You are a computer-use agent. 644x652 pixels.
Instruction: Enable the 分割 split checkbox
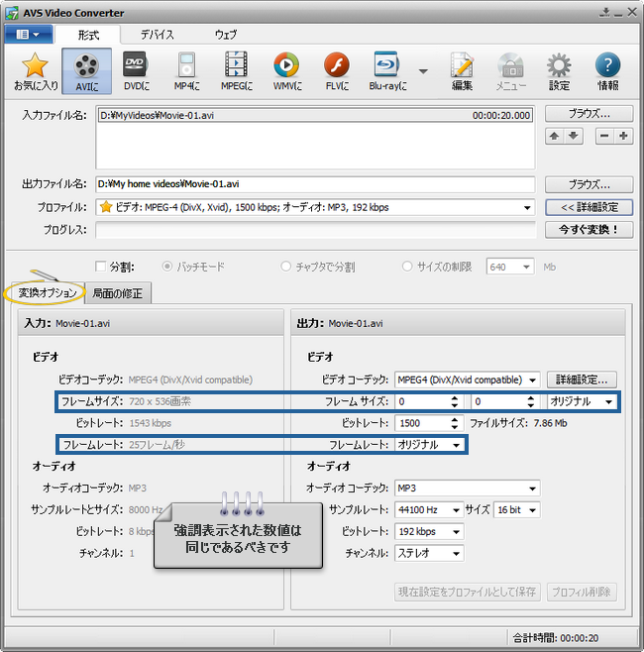pyautogui.click(x=100, y=267)
